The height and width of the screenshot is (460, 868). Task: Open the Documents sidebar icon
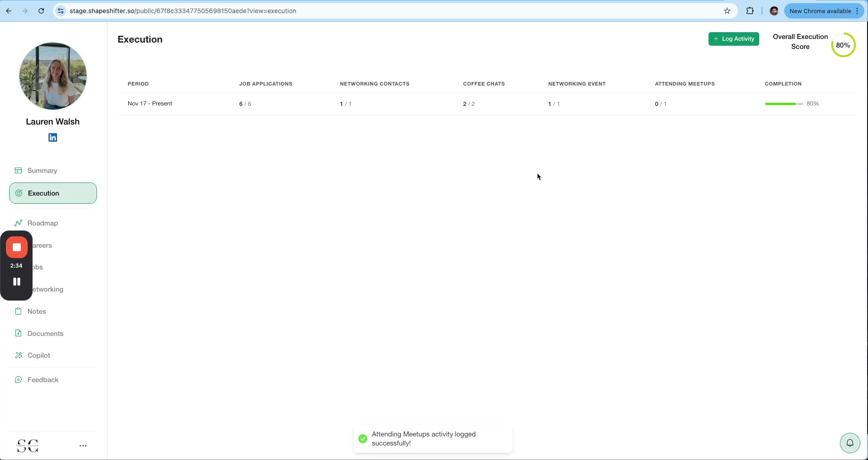[19, 333]
